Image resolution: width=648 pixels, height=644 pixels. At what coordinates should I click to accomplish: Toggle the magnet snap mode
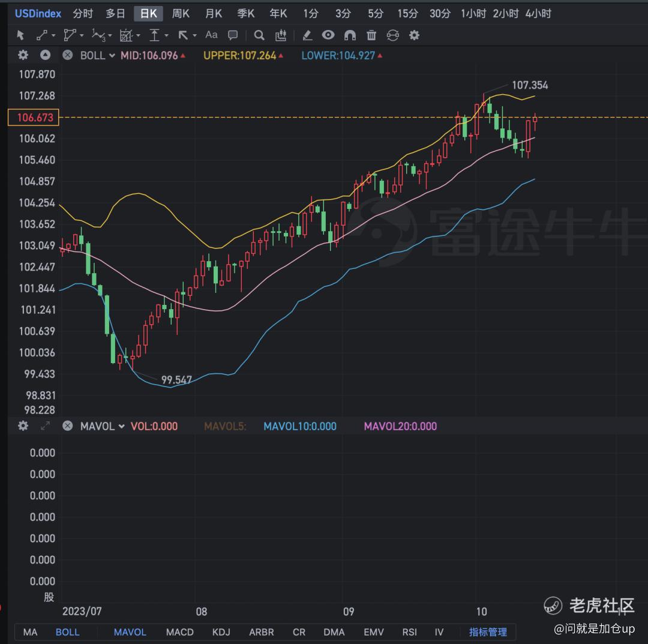[350, 35]
